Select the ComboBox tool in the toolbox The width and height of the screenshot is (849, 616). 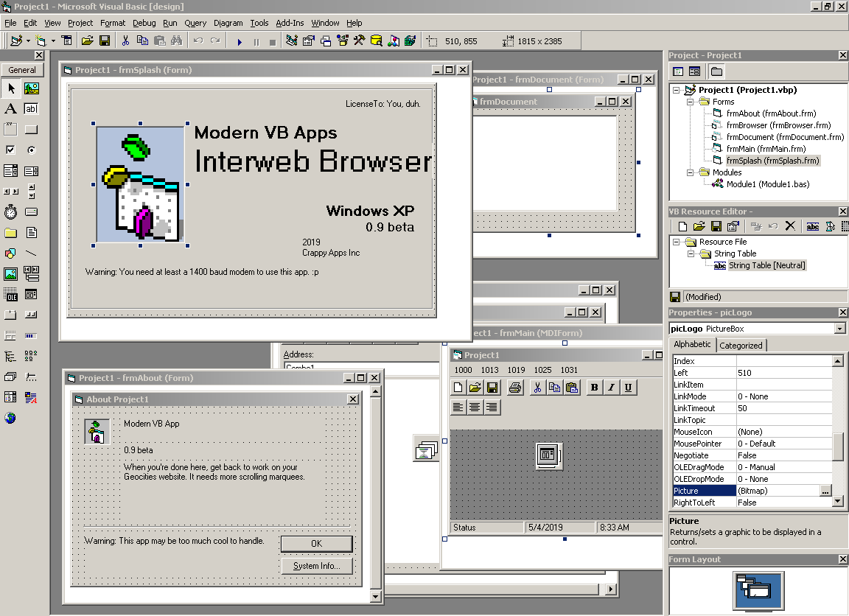coord(10,171)
